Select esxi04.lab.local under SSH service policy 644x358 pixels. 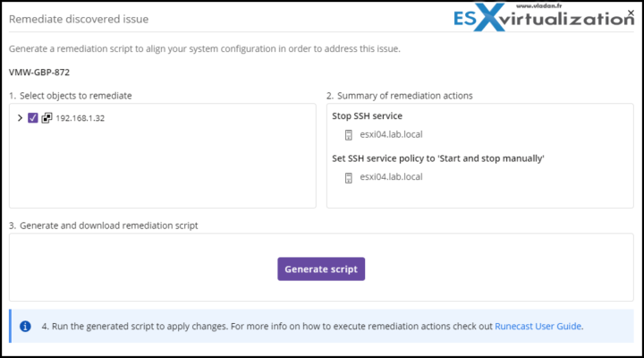391,176
